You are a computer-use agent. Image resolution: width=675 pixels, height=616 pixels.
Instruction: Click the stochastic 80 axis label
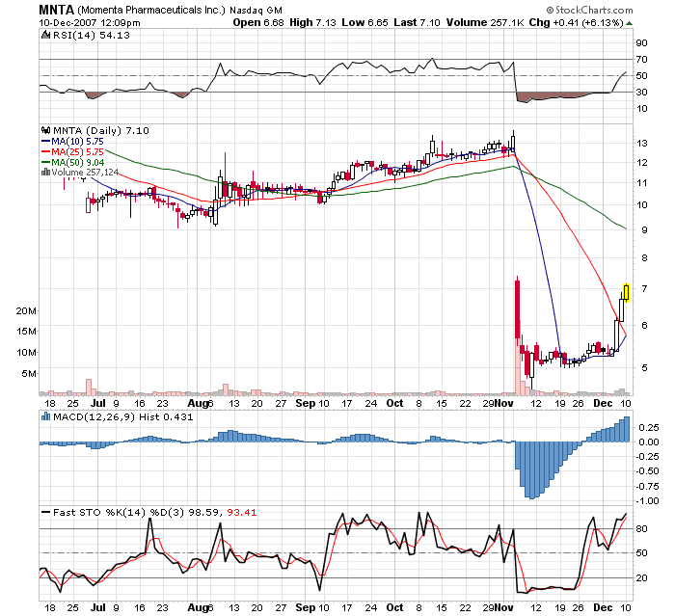[x=641, y=528]
